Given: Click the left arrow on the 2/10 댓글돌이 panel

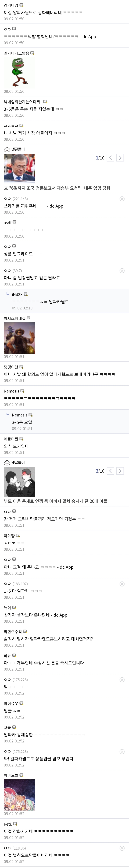Looking at the screenshot, I should click(x=110, y=471).
